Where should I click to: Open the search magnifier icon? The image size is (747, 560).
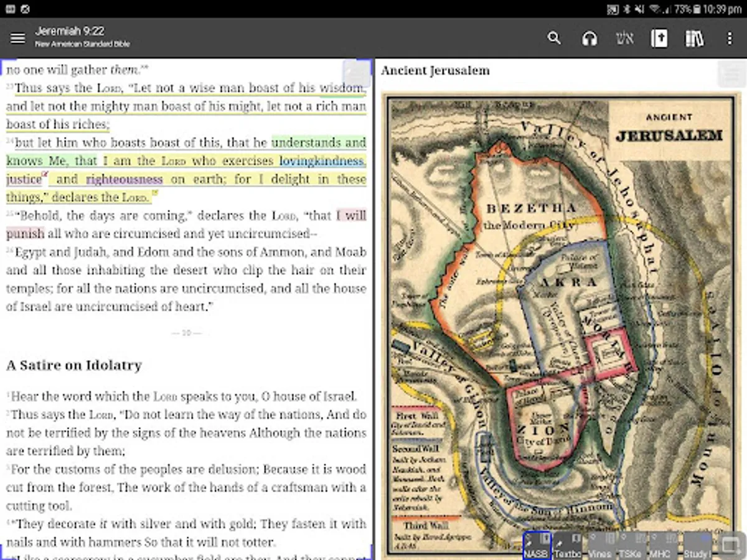pos(554,39)
